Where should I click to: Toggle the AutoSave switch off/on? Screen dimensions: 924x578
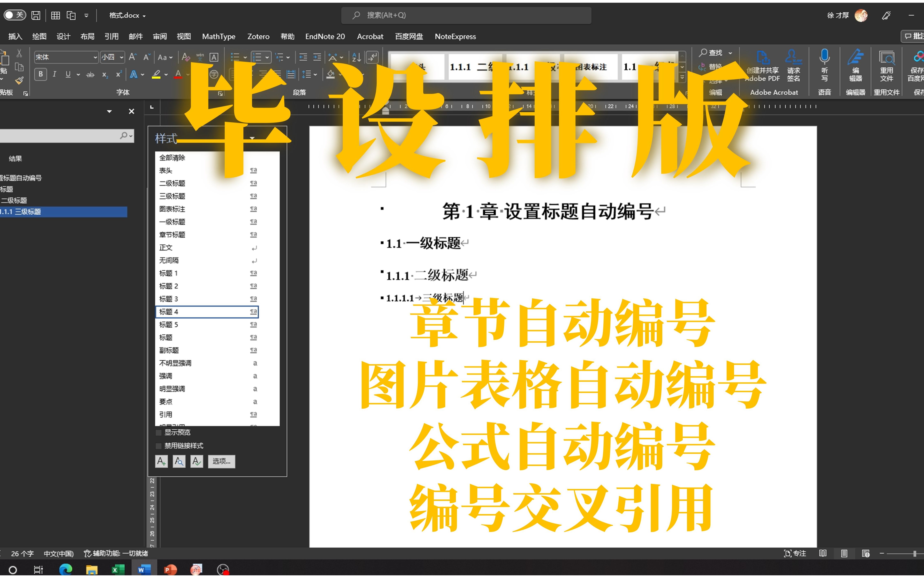15,15
